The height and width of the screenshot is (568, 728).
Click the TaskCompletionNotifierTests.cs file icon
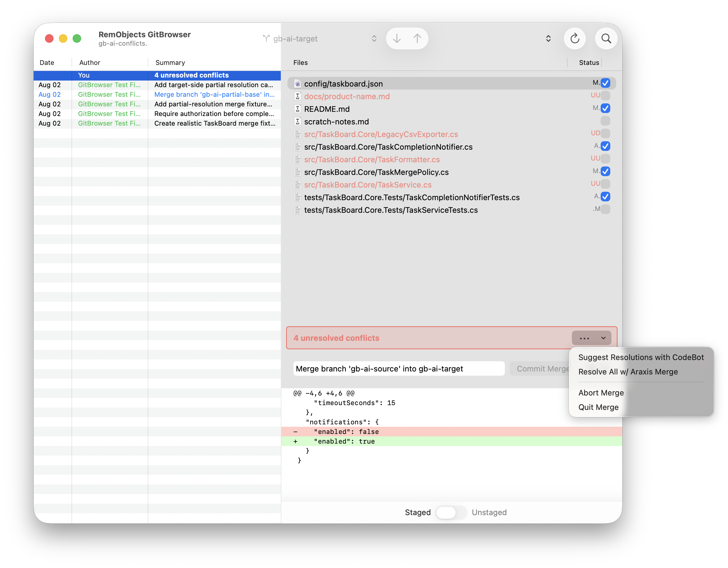(298, 197)
